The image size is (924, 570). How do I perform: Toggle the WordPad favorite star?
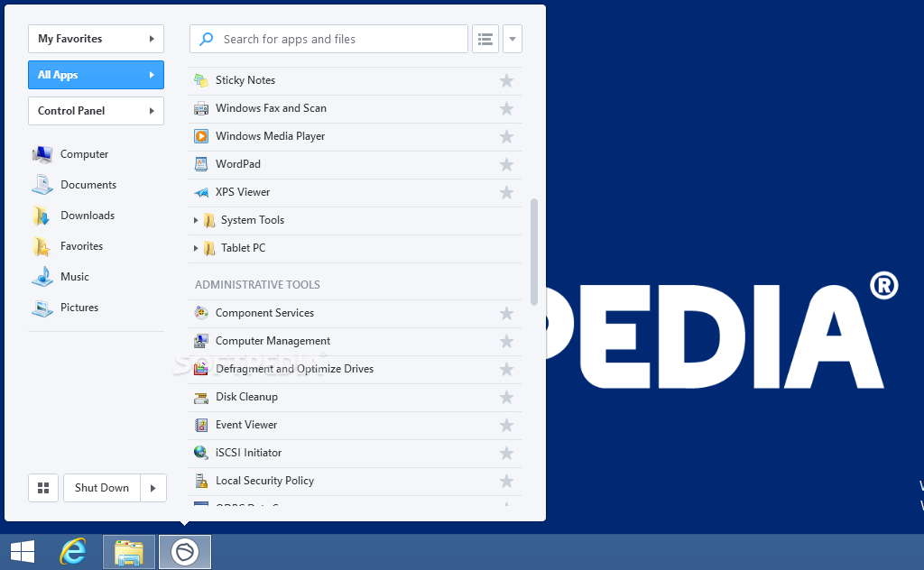(x=506, y=165)
